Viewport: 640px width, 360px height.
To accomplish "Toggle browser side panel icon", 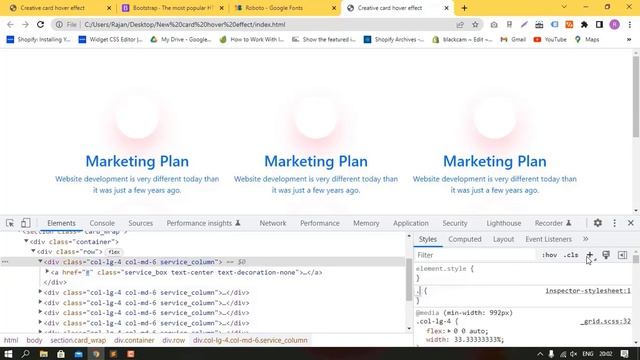I will (599, 24).
